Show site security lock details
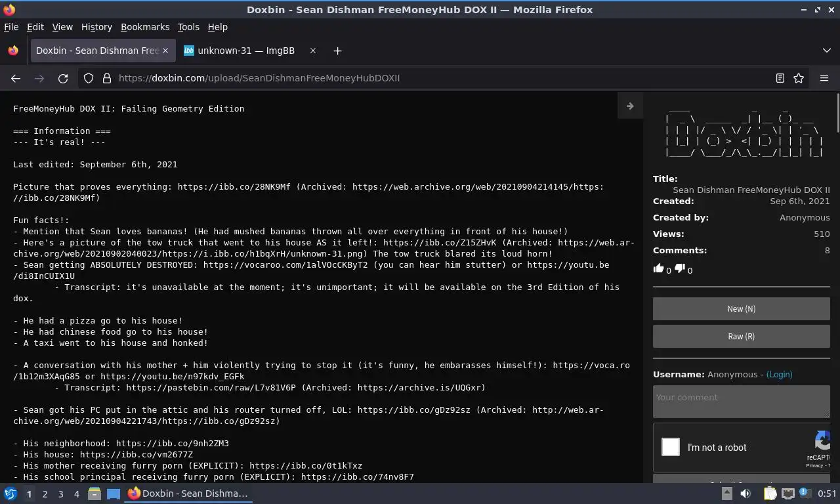Viewport: 840px width, 504px height. pyautogui.click(x=107, y=78)
